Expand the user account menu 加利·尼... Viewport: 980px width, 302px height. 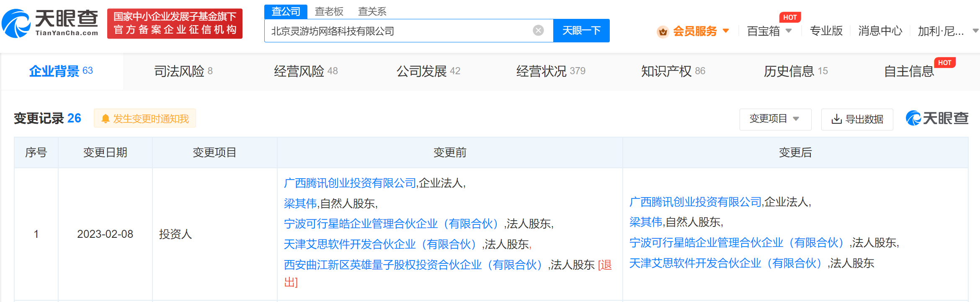pyautogui.click(x=948, y=31)
